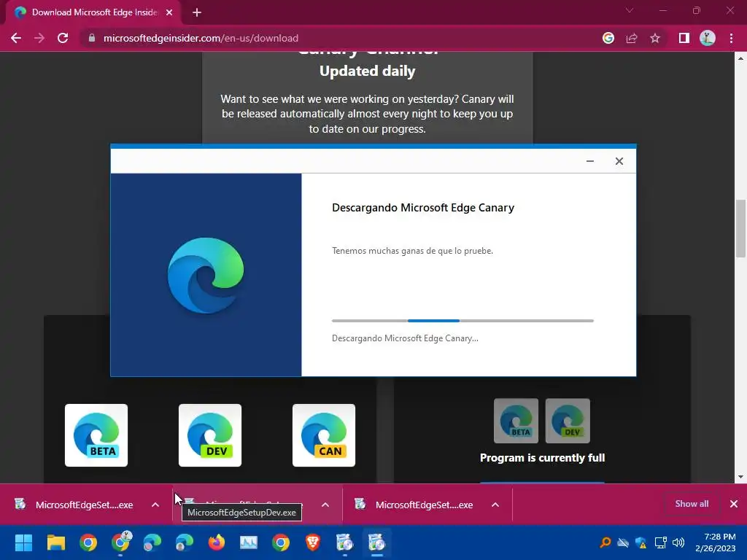The height and width of the screenshot is (560, 747).
Task: Click the search magnifier tray icon
Action: pyautogui.click(x=605, y=542)
